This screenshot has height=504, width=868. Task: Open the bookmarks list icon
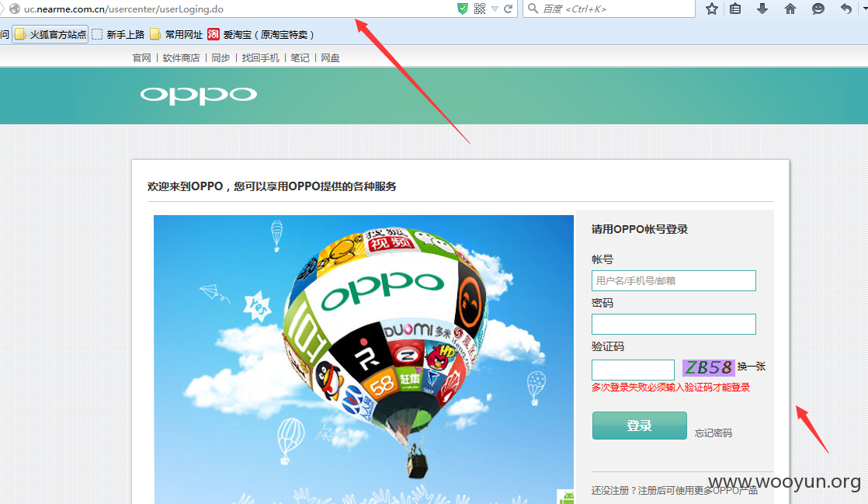coord(735,9)
